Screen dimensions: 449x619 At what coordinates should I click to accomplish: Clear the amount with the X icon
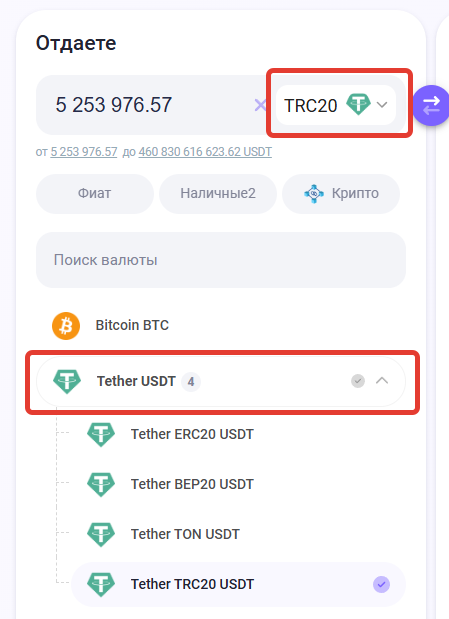pyautogui.click(x=260, y=105)
